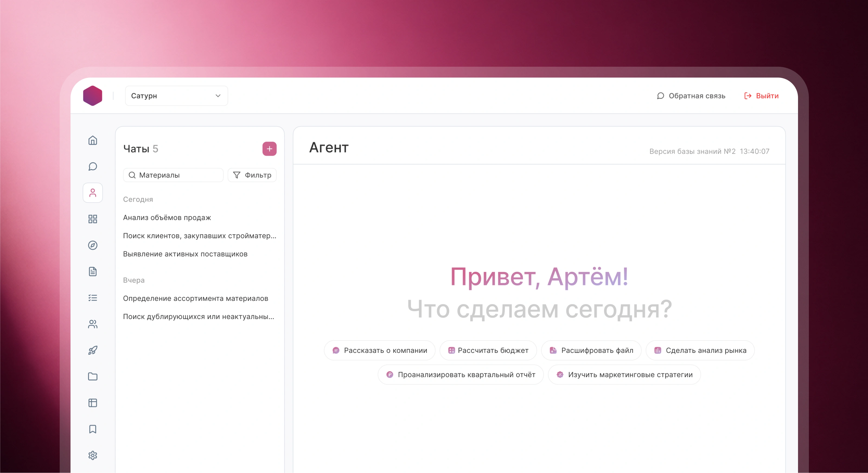Choose suggestion Рассказать о компании
Viewport: 868px width, 473px height.
[380, 350]
